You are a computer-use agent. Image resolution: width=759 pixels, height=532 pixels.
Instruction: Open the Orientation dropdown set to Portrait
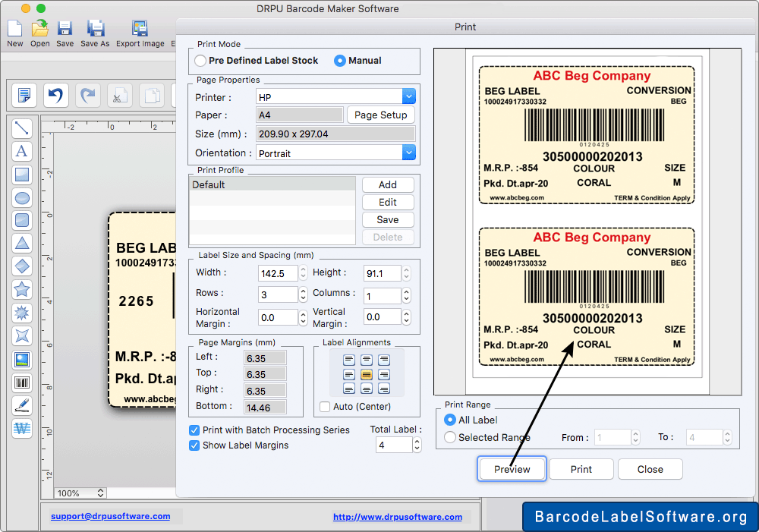point(408,153)
